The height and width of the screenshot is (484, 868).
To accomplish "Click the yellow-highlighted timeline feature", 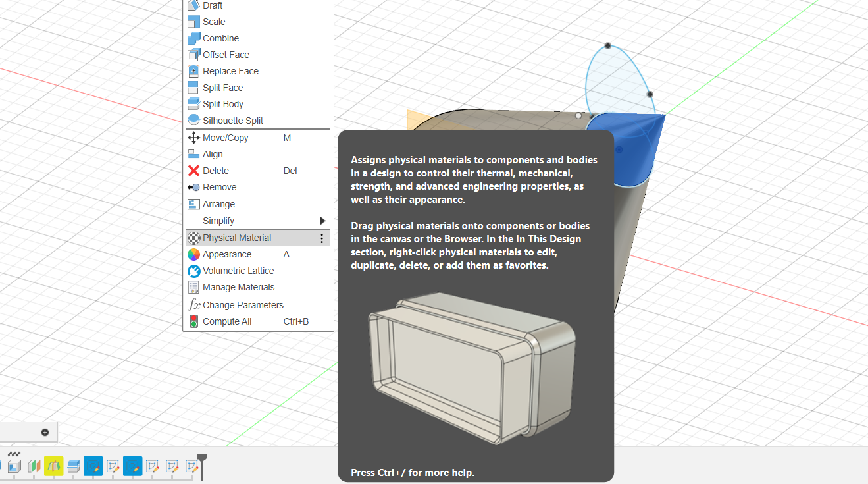I will click(x=53, y=466).
